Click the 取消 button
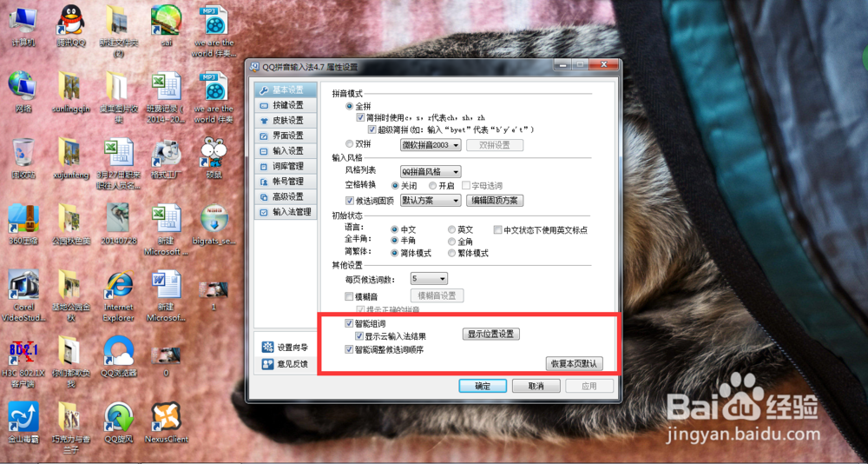The image size is (868, 464). coord(536,386)
